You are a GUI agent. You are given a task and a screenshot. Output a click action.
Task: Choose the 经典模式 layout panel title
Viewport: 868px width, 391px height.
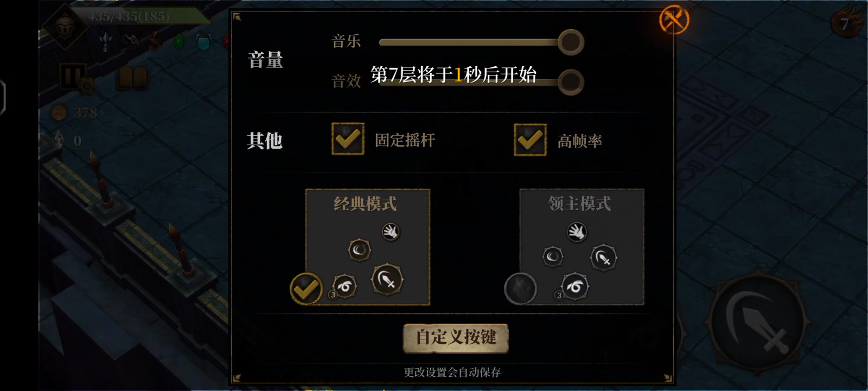(x=365, y=204)
